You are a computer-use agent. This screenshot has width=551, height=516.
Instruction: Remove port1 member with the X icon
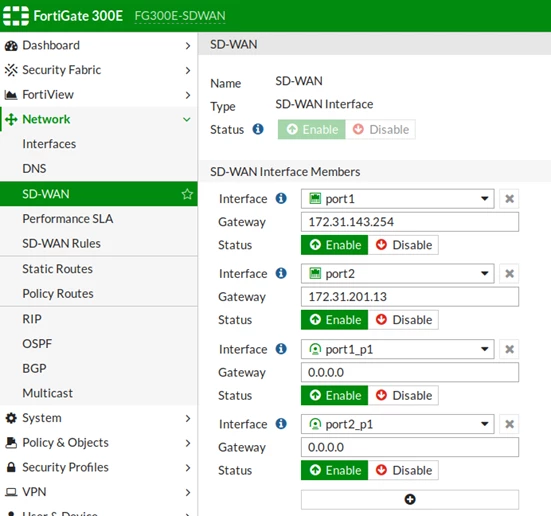click(x=509, y=199)
